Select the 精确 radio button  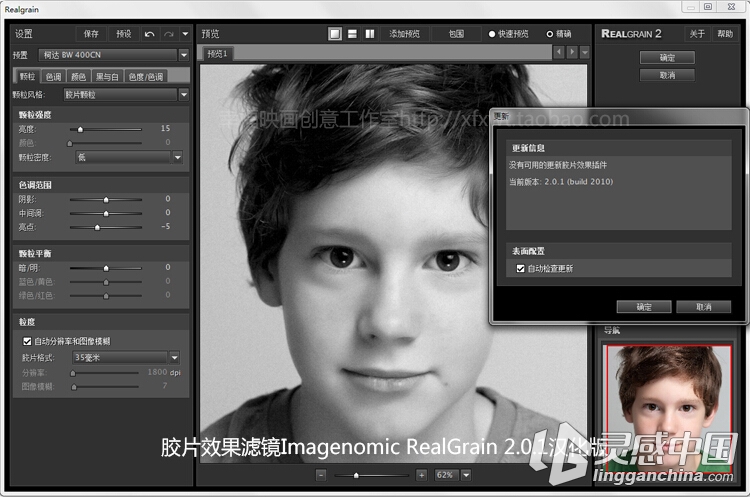(x=550, y=34)
